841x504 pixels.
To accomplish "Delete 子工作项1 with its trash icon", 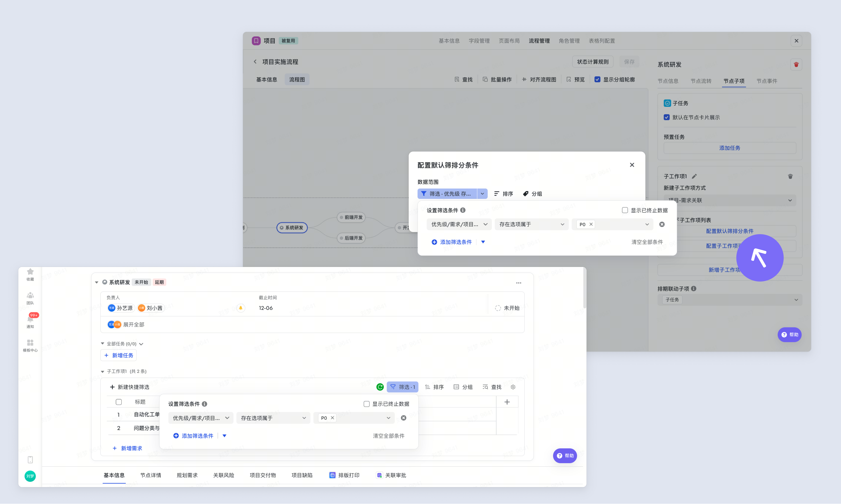I will 790,176.
